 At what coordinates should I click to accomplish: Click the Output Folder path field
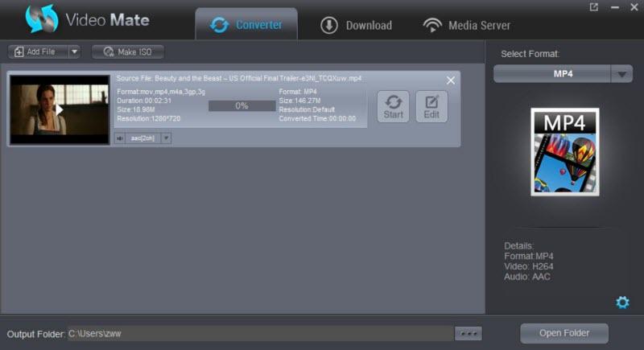[x=260, y=334]
